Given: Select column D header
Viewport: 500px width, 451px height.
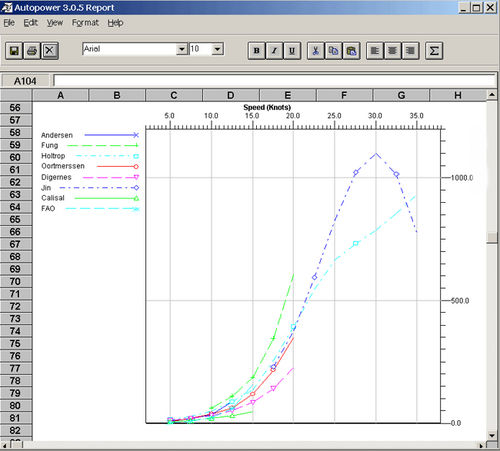Looking at the screenshot, I should 231,95.
